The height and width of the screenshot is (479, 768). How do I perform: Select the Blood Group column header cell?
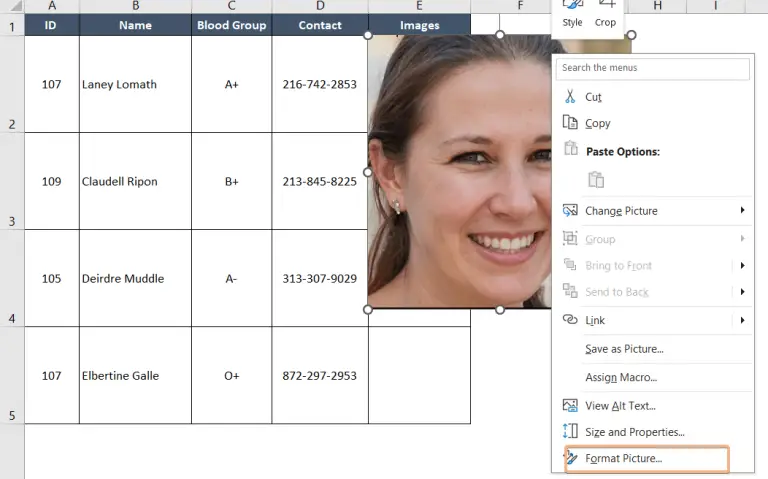(231, 25)
